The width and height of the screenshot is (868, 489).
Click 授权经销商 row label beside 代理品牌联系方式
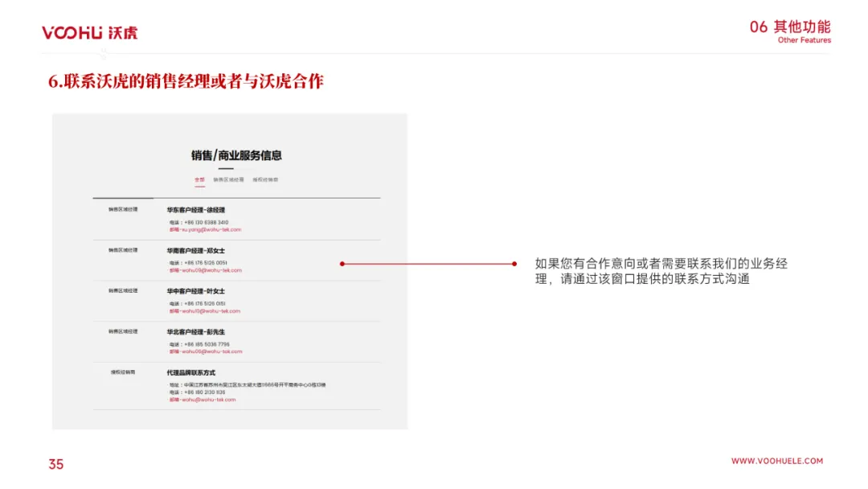(x=123, y=372)
